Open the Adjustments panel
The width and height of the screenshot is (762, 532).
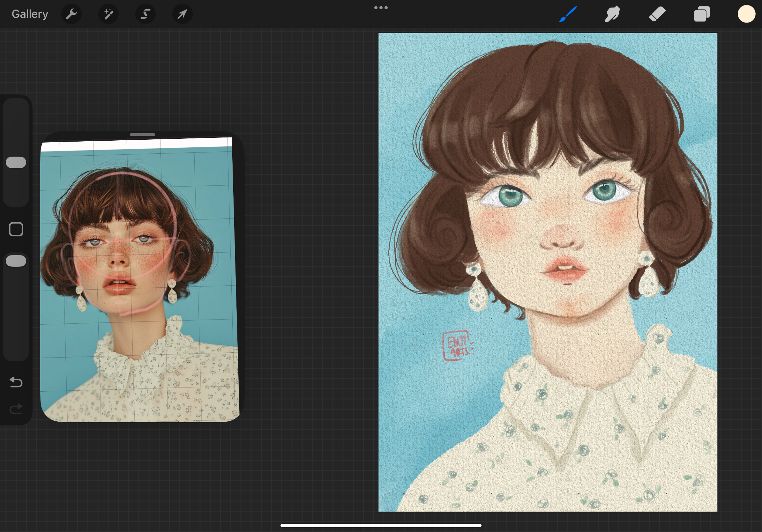(x=108, y=14)
